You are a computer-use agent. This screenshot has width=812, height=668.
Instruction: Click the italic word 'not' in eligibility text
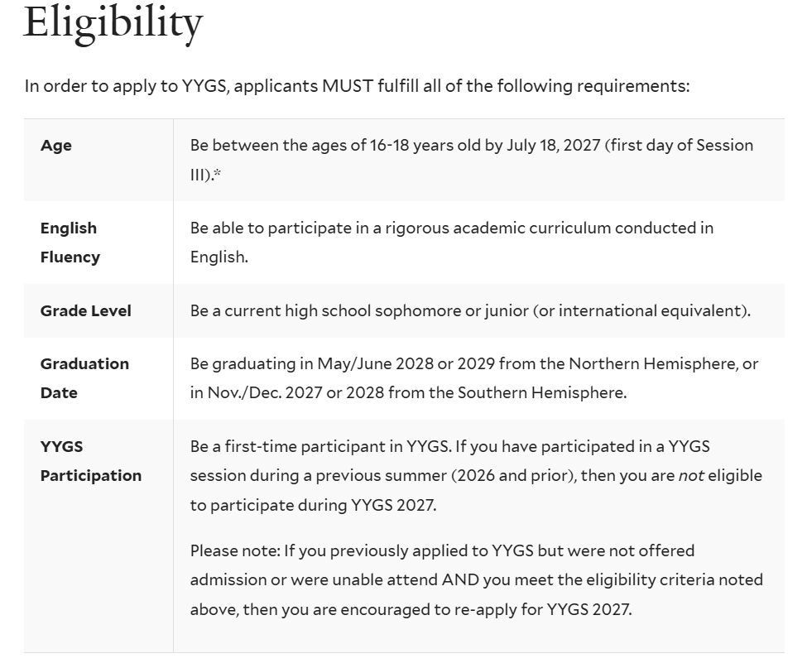(691, 475)
